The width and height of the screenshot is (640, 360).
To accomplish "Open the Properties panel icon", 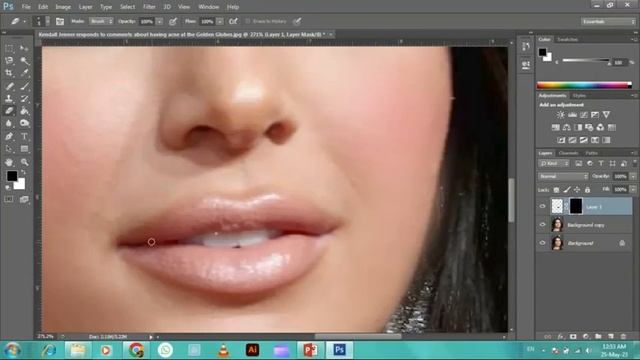I will click(526, 64).
